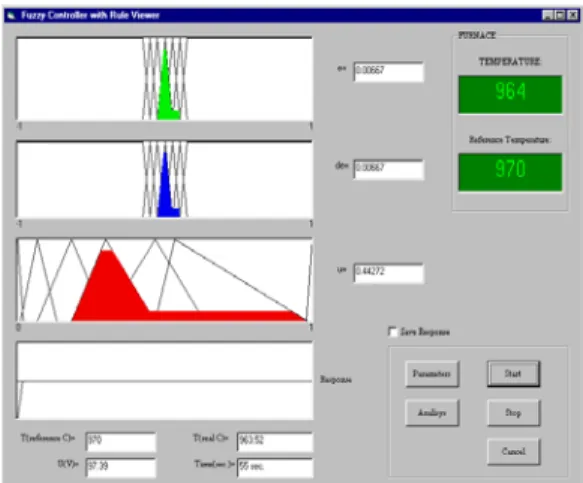Click the Parameters button

tap(432, 374)
